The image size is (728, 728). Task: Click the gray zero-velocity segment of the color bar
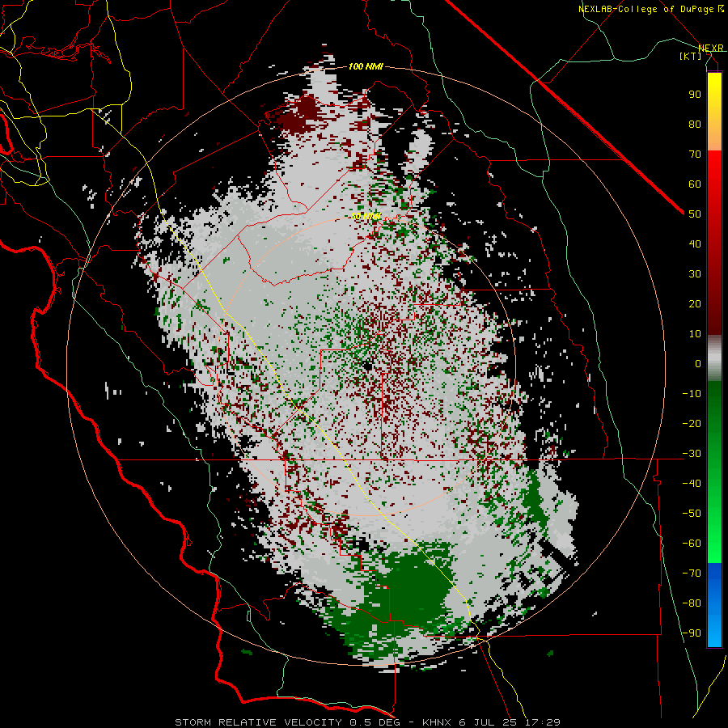pyautogui.click(x=714, y=360)
